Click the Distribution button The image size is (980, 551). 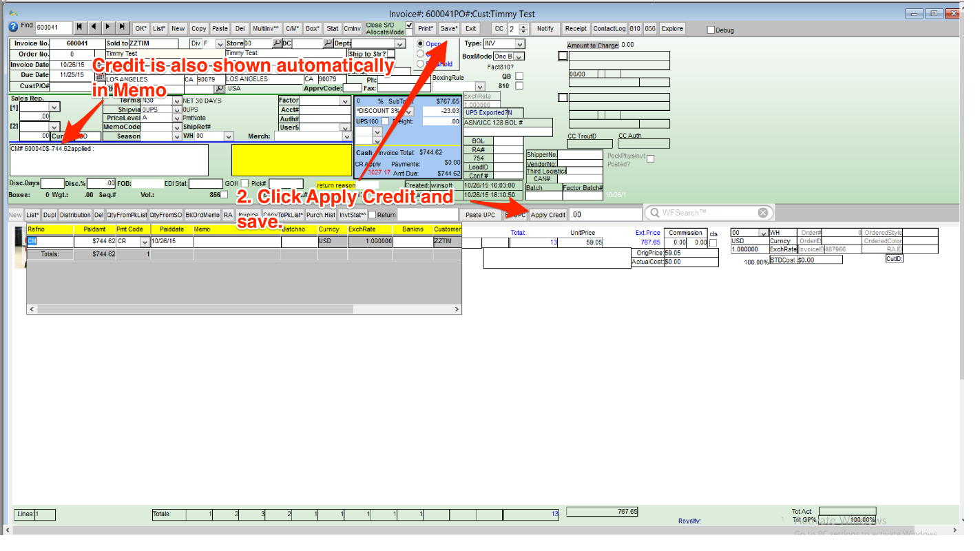point(76,215)
